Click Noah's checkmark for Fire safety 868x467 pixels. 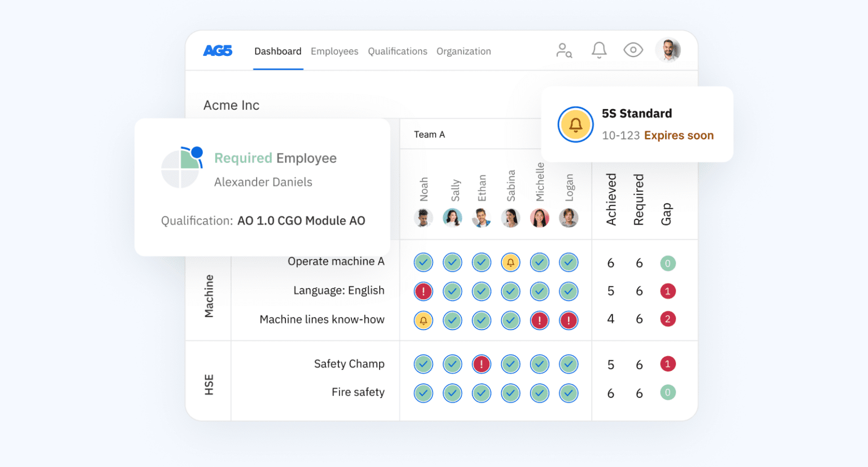pos(423,393)
